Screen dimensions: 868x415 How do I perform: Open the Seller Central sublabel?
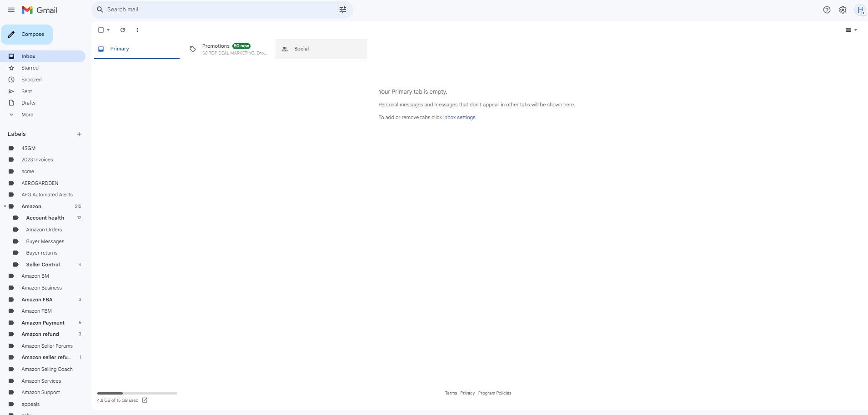point(43,265)
